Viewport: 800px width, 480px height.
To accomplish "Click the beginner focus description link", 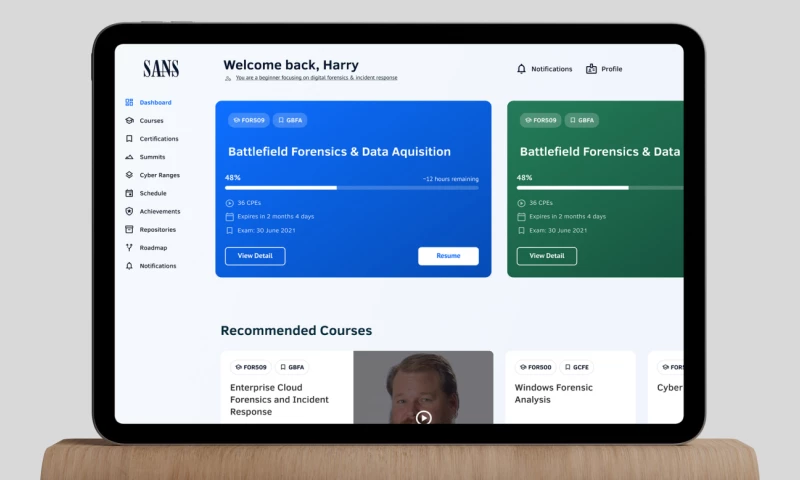I will click(316, 78).
